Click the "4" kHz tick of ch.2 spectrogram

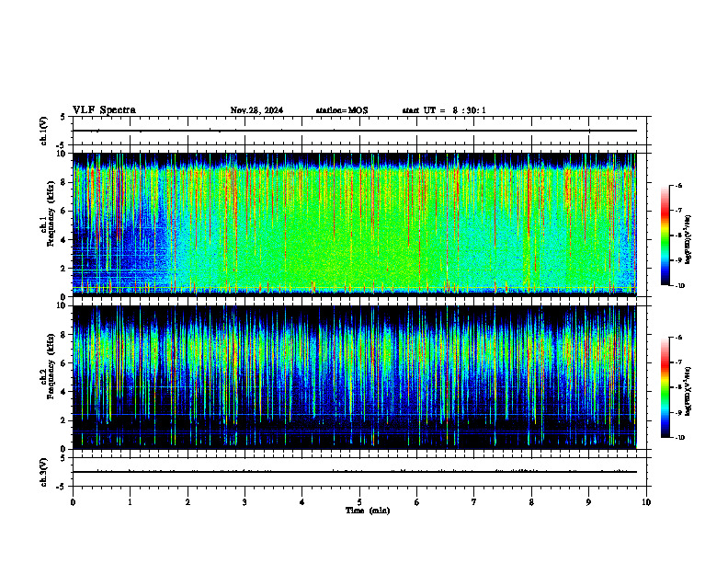64,392
